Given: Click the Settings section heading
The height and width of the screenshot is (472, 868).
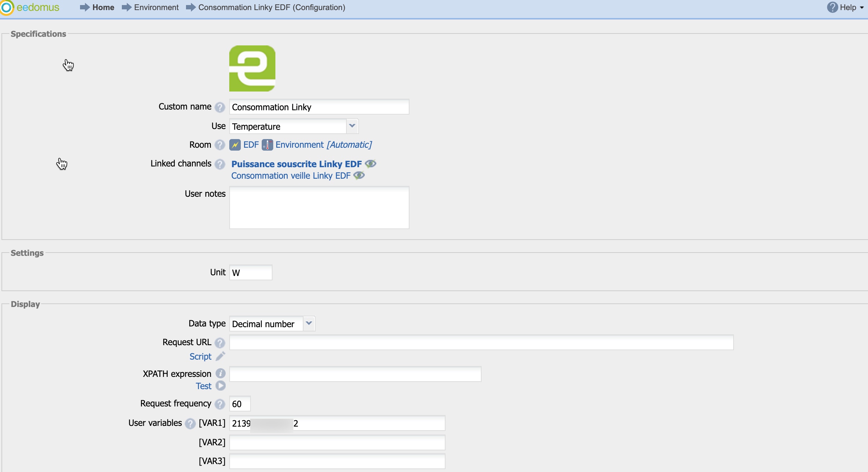Looking at the screenshot, I should tap(27, 253).
